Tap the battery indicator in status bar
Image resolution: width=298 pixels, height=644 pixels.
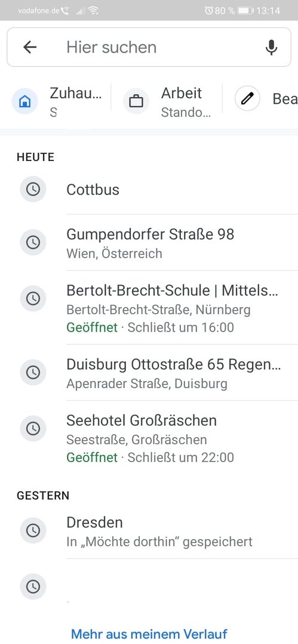click(245, 10)
